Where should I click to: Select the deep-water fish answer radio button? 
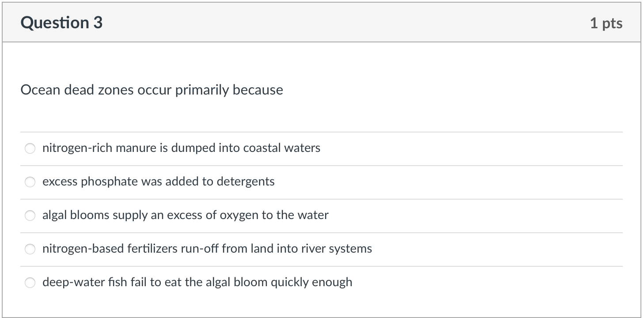point(30,283)
